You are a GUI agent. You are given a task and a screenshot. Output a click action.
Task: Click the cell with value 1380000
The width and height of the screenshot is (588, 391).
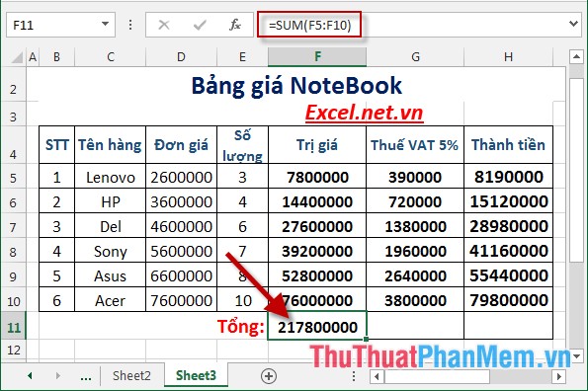tap(415, 226)
